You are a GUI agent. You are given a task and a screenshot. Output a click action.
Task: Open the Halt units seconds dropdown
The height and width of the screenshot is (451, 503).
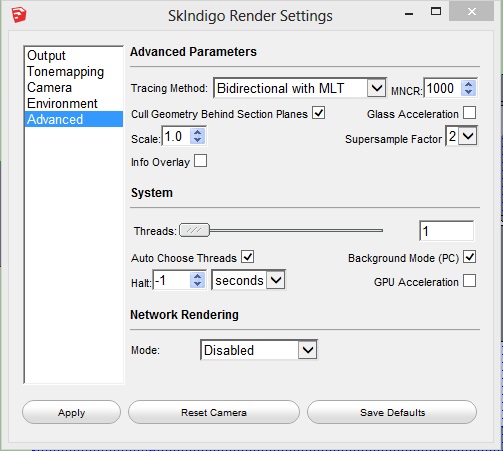[x=248, y=280]
